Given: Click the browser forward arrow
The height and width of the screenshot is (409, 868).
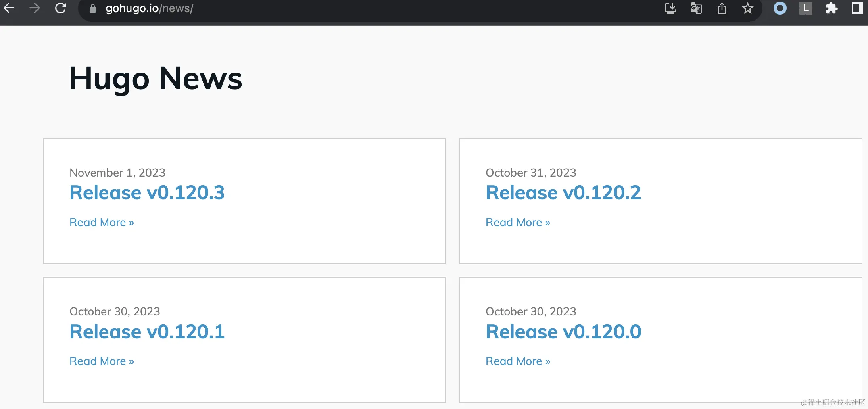Looking at the screenshot, I should click(35, 8).
